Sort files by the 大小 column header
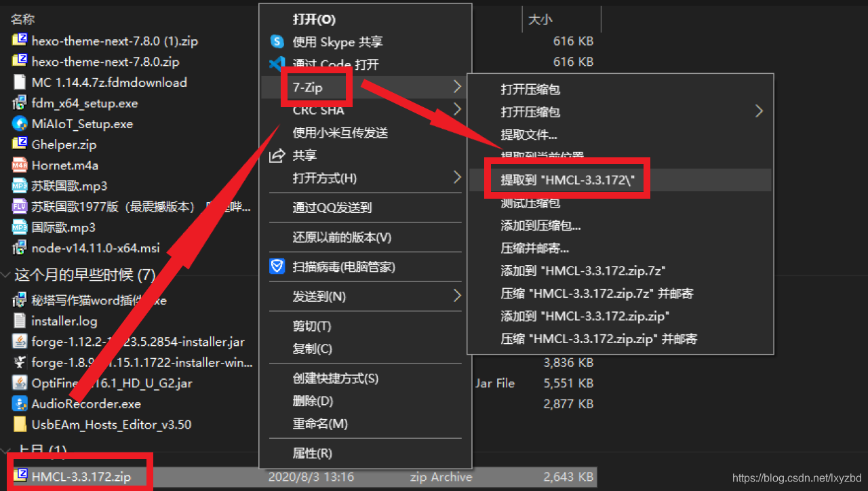The height and width of the screenshot is (491, 868). coord(540,20)
